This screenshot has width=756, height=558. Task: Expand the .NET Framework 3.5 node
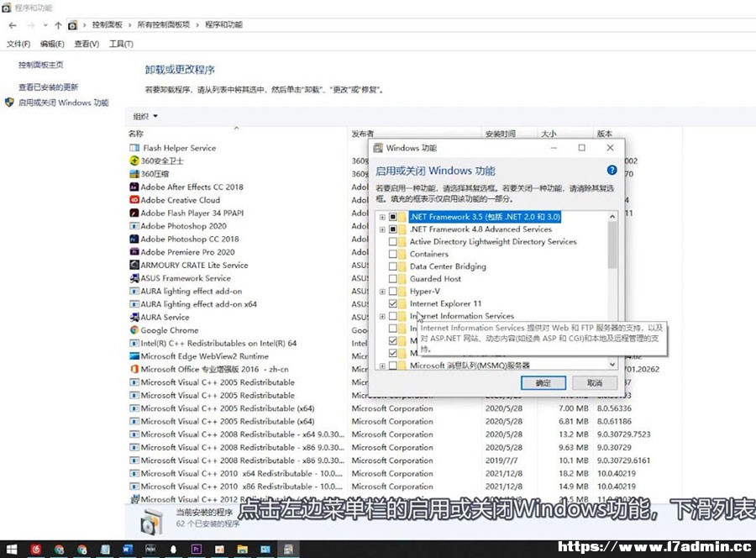(382, 217)
